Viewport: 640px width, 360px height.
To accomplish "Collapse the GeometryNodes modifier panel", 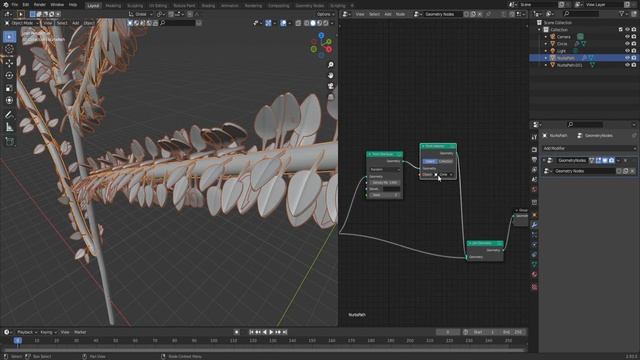I will (x=544, y=160).
